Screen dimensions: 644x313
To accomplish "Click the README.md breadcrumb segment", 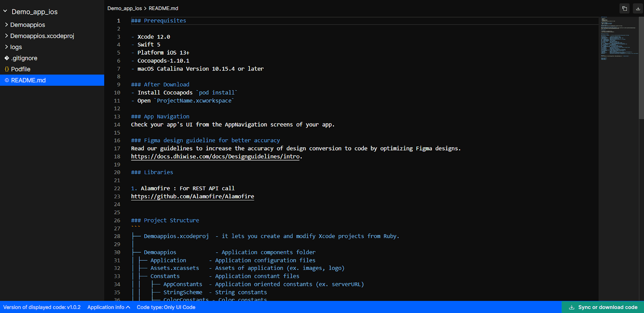I will click(x=163, y=8).
